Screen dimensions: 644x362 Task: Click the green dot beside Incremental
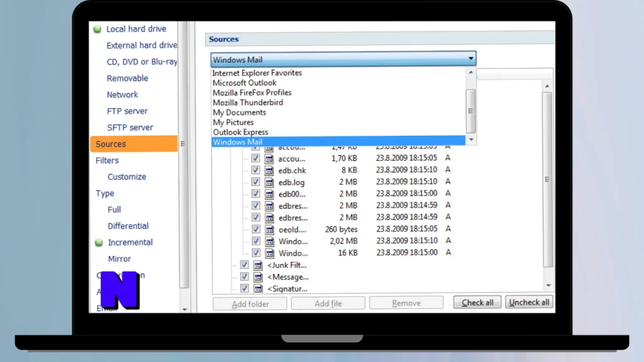coord(99,243)
